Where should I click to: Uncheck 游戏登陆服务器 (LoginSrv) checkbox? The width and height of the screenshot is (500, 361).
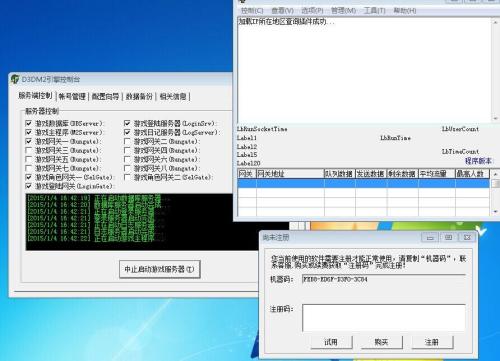click(x=127, y=123)
